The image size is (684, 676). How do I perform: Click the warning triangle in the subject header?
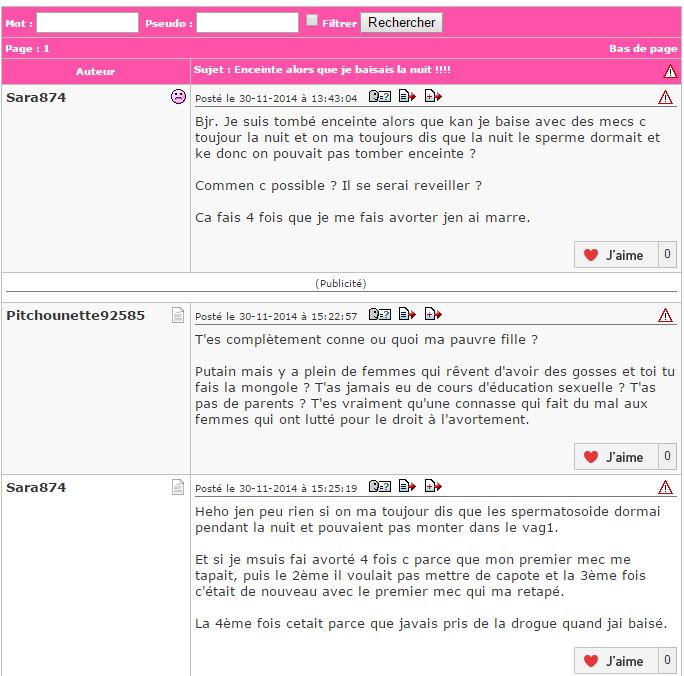pyautogui.click(x=670, y=71)
